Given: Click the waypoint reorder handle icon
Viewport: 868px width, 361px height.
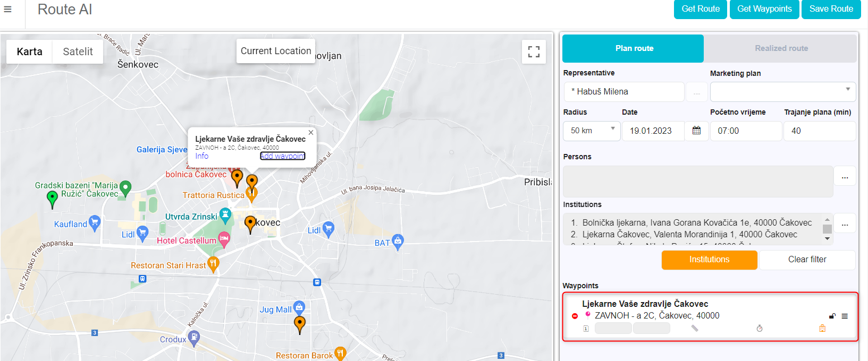Looking at the screenshot, I should 845,316.
